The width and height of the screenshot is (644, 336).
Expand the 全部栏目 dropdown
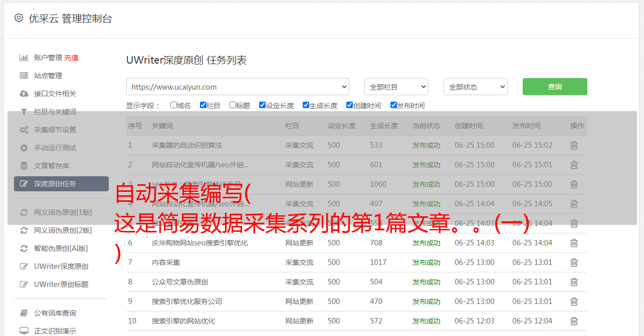click(396, 87)
